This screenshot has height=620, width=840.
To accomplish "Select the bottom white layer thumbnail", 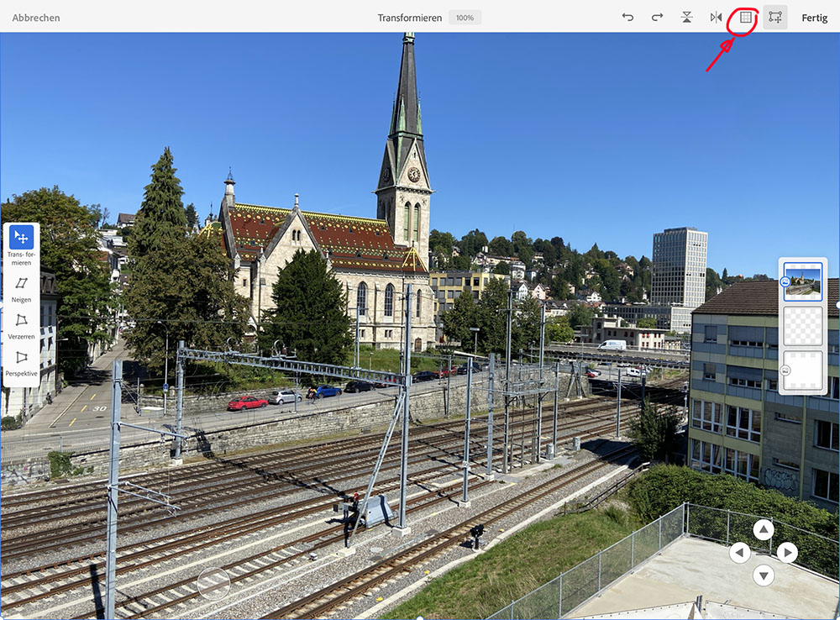I will pos(802,370).
